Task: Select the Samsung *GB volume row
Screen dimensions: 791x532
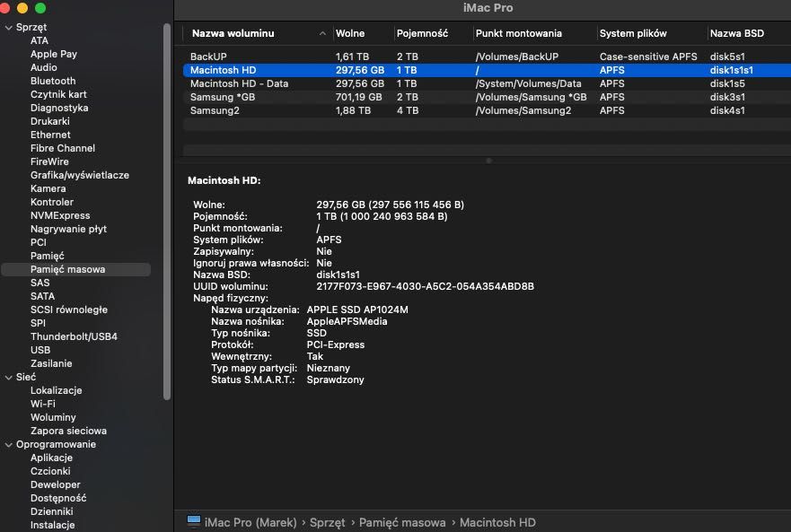Action: coord(487,97)
